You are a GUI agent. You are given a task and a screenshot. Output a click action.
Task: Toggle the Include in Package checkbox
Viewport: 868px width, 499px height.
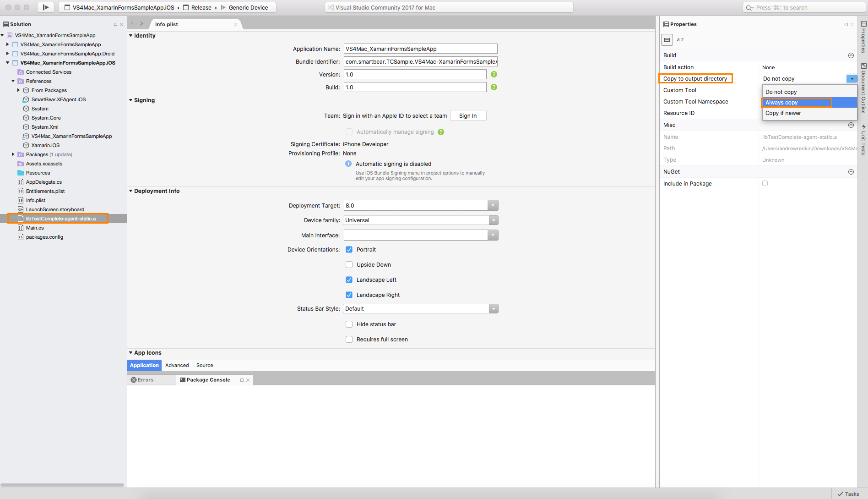pos(765,183)
